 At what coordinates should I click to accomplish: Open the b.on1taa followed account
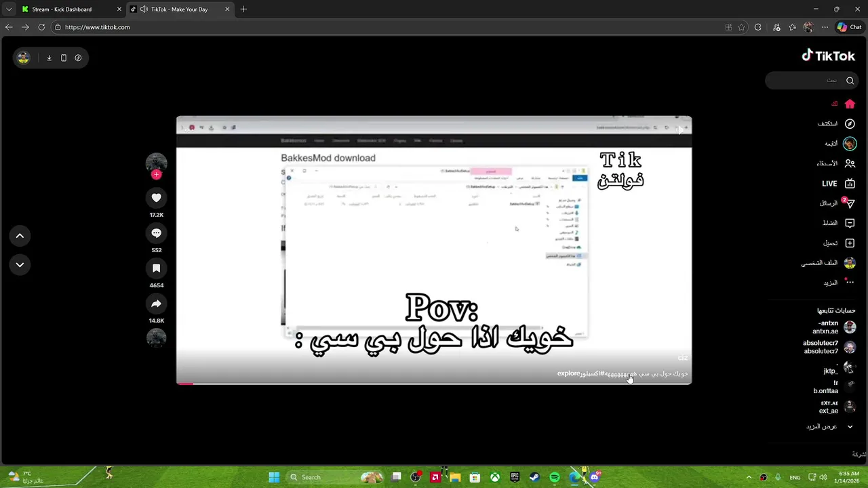click(835, 387)
